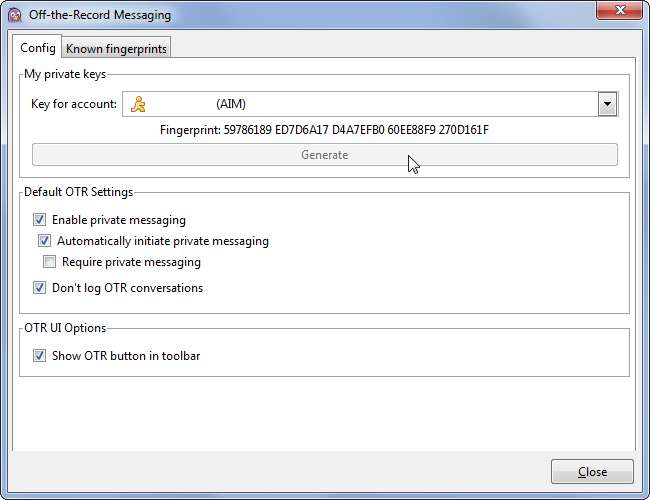Open the Known fingerprints tab

click(x=116, y=48)
